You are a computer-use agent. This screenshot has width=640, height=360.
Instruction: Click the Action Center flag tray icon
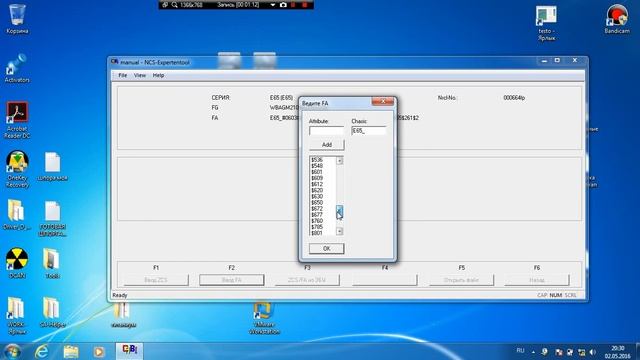559,352
